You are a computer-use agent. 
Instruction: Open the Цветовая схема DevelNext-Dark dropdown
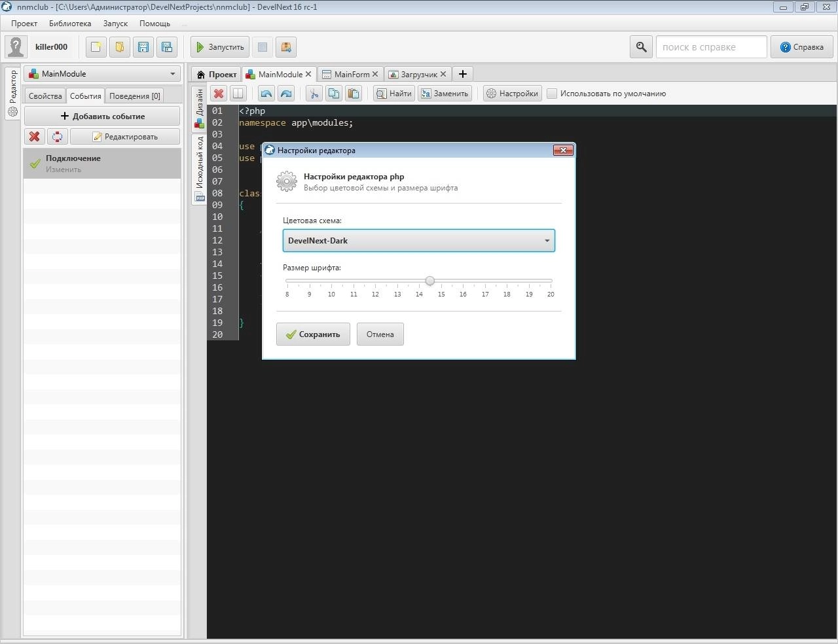419,241
